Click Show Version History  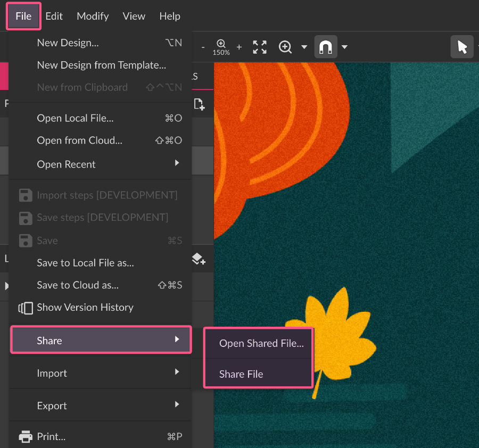click(x=85, y=307)
